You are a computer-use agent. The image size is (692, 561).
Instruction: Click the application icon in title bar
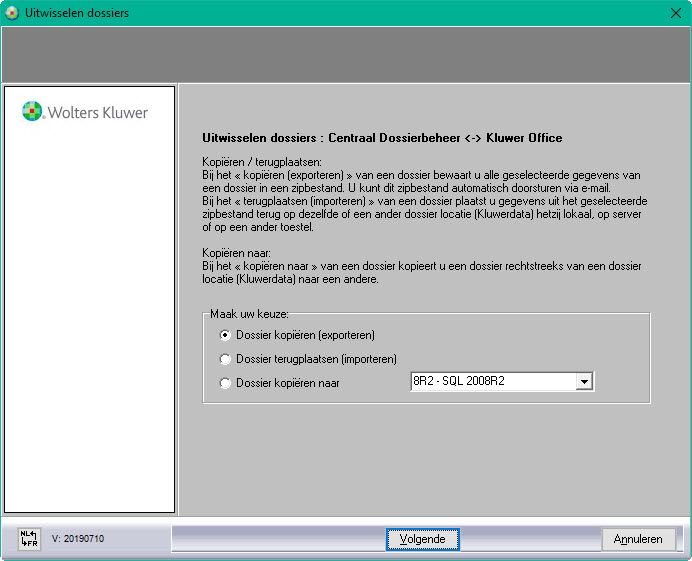click(12, 13)
